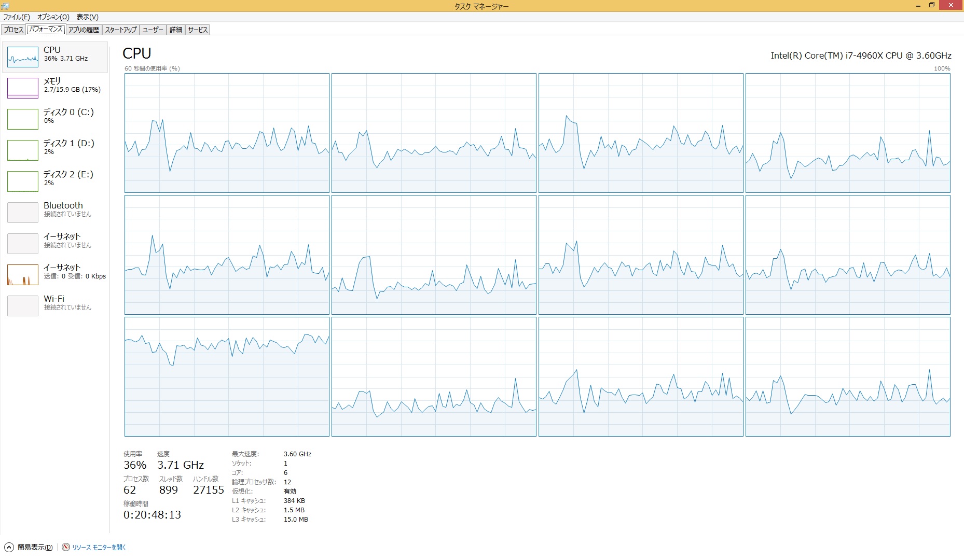Screen dimensions: 964x560
Task: Switch to the プロセス tab
Action: point(14,30)
